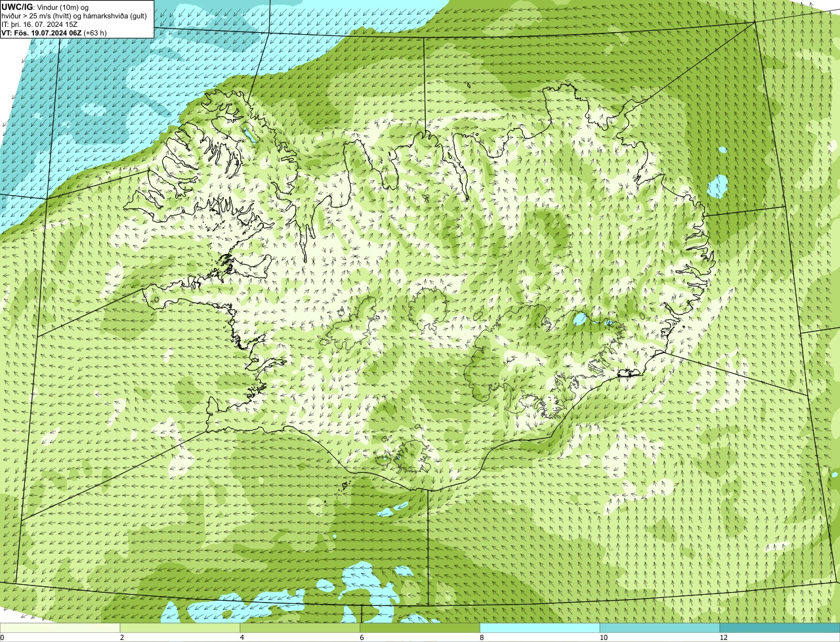Click the 'VT: Fös. 19.07.2024 06Z (+63 h)' line
Image resolution: width=840 pixels, height=642 pixels.
[54, 32]
